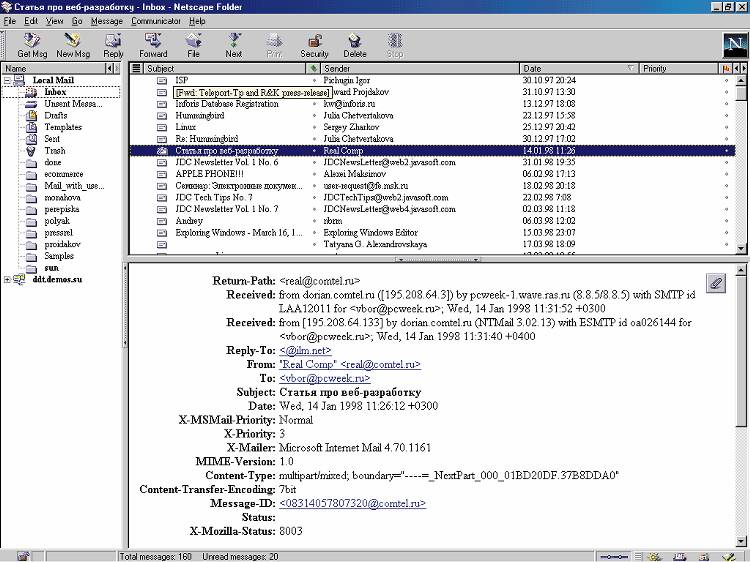Click the status bar security lock icon
The image size is (750, 562).
point(23,556)
